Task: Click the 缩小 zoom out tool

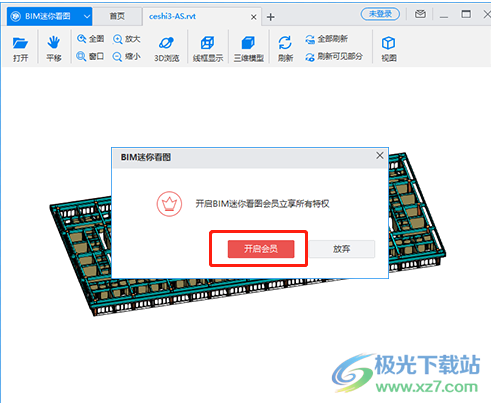Action: [x=126, y=56]
